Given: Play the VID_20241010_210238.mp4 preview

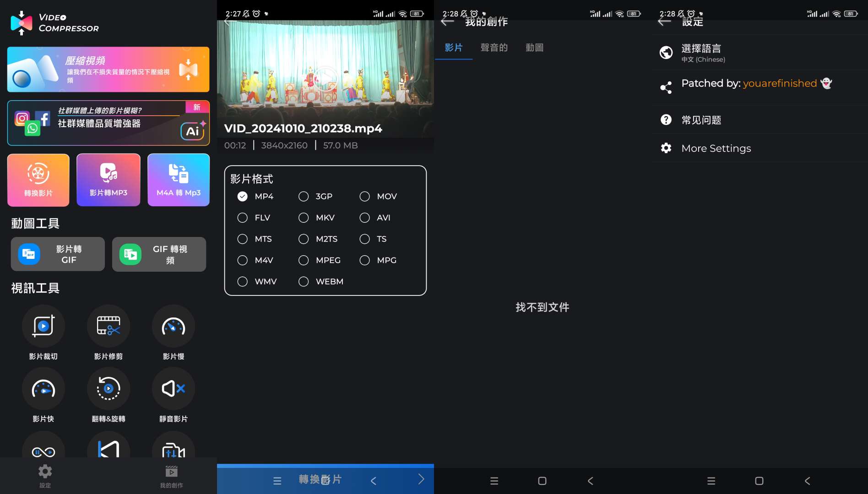Looking at the screenshot, I should [x=325, y=79].
